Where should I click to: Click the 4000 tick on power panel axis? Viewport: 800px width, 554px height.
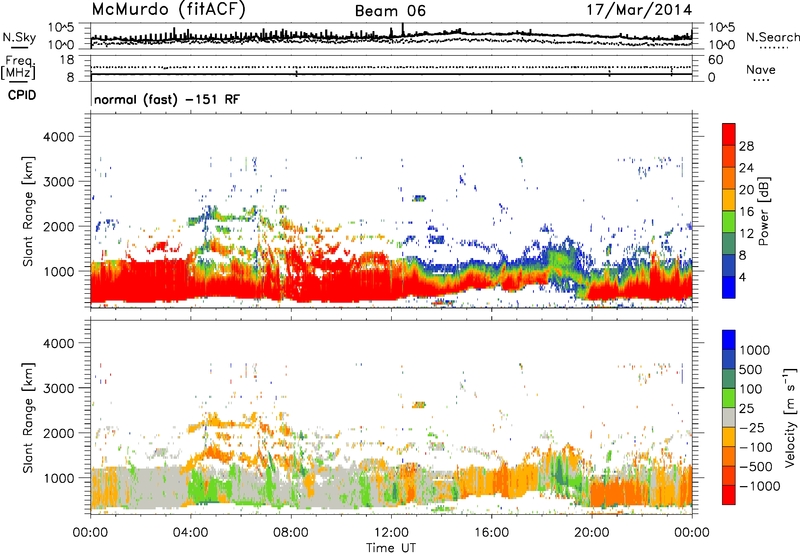coord(58,137)
